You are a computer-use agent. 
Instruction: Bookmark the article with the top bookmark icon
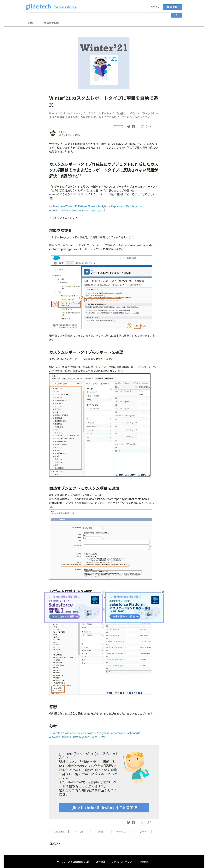click(x=143, y=127)
